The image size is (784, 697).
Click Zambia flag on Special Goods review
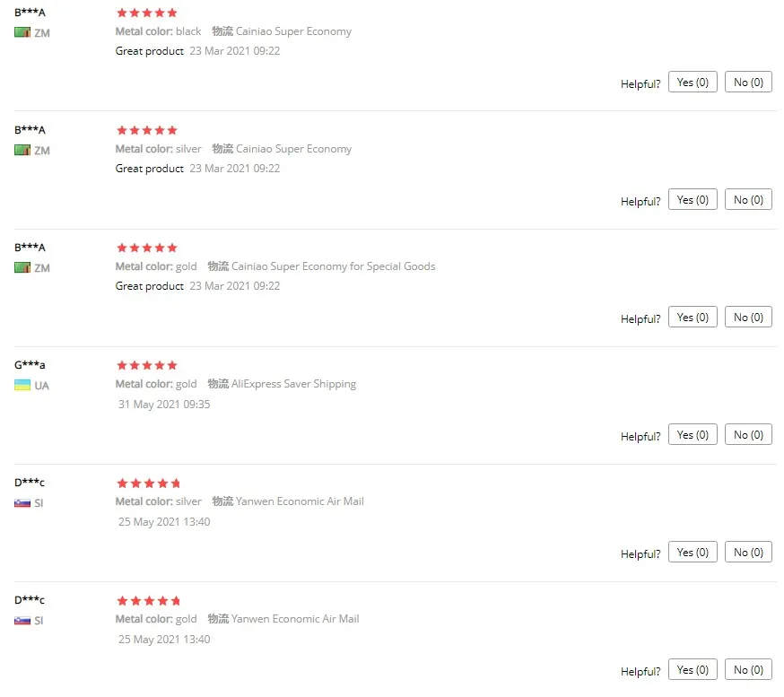[22, 267]
